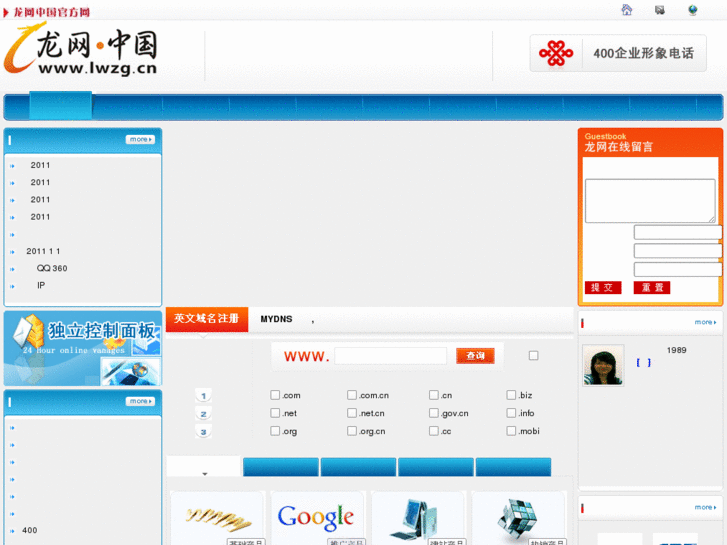Click the second guestbook input below the message area
This screenshot has height=545, width=727.
coord(678,251)
